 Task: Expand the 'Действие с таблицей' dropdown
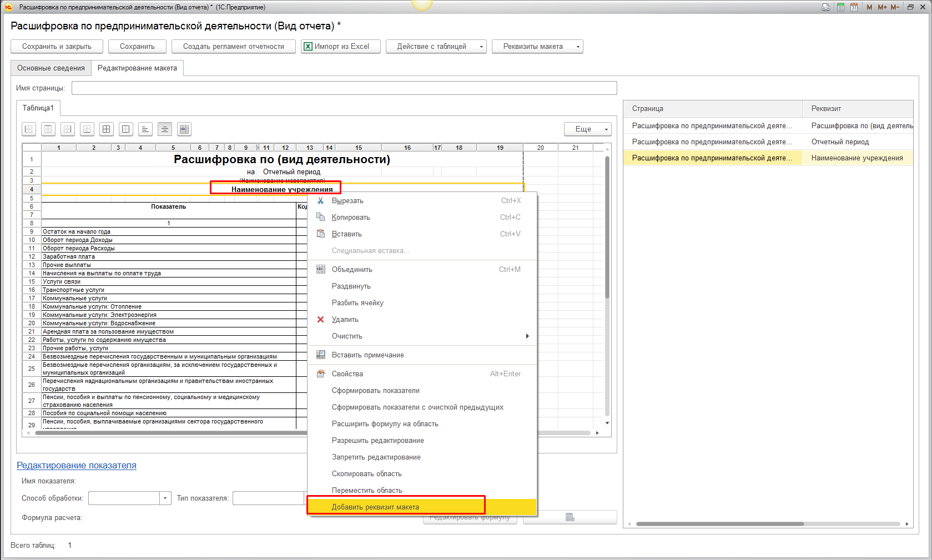click(436, 47)
